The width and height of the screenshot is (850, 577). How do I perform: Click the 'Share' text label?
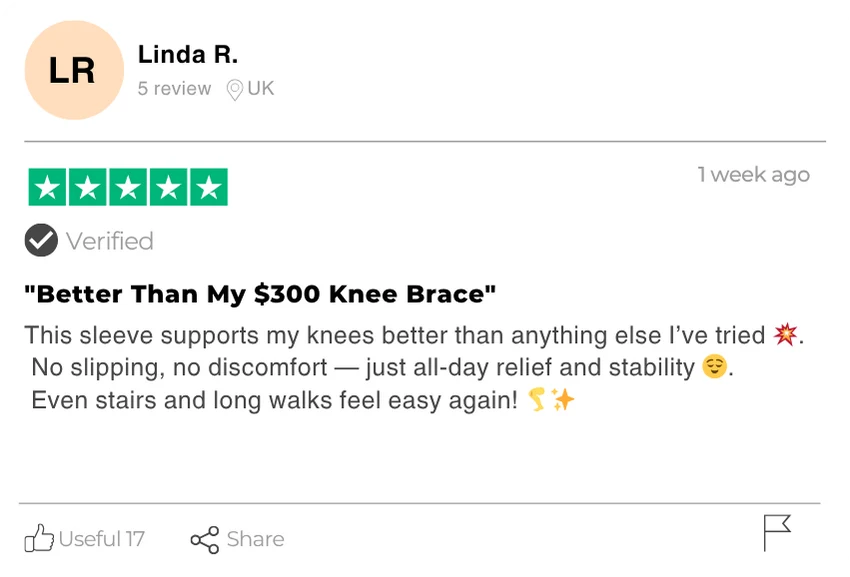pyautogui.click(x=255, y=539)
